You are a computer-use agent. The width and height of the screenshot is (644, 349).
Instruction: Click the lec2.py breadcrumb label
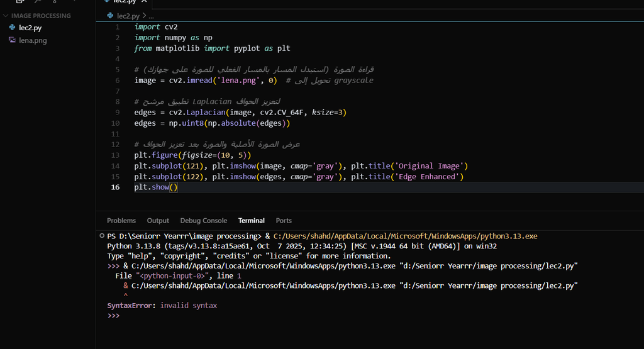(129, 16)
